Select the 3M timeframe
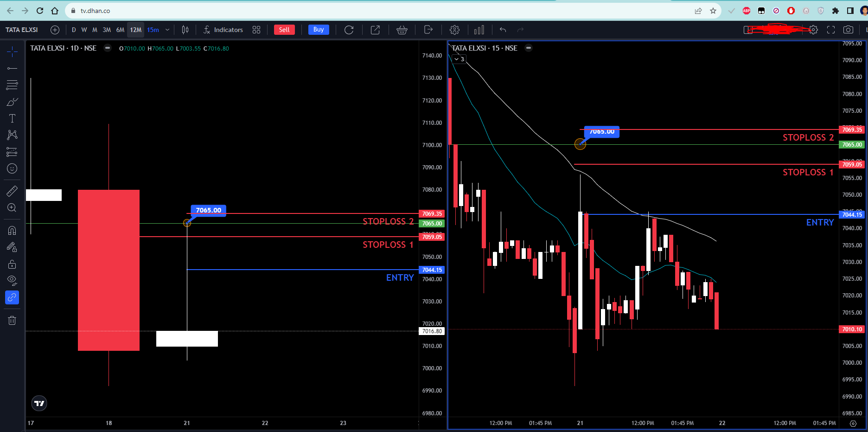868x432 pixels. [107, 30]
